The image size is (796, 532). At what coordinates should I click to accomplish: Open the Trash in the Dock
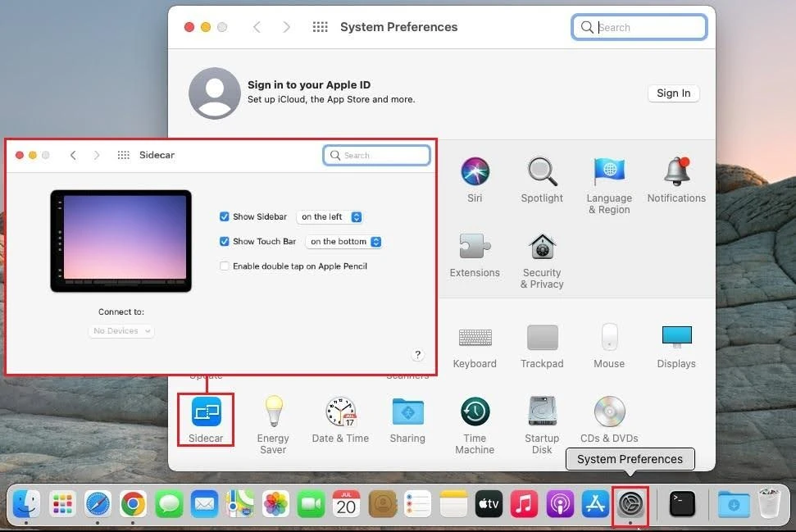(768, 505)
